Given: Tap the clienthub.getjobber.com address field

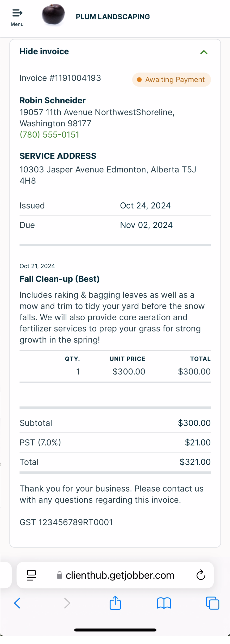Looking at the screenshot, I should pyautogui.click(x=120, y=576).
